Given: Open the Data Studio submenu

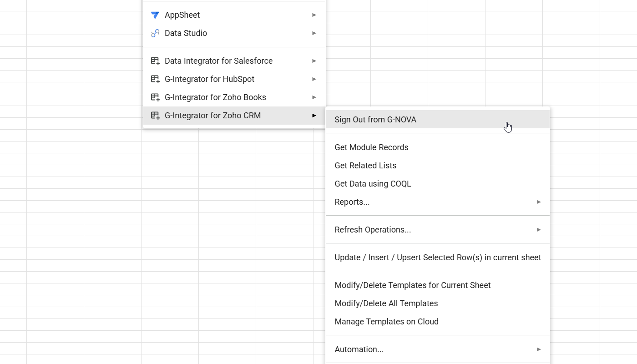Looking at the screenshot, I should [x=234, y=33].
